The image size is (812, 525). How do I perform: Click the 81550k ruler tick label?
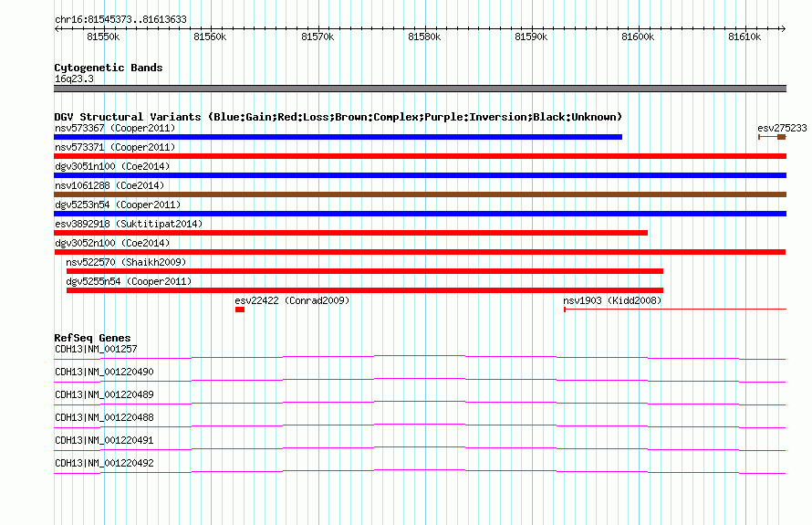[x=103, y=37]
